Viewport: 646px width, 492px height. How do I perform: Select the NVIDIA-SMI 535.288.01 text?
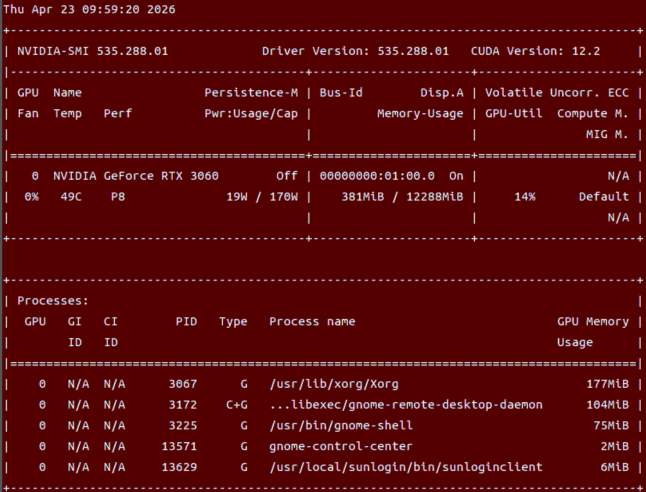point(92,51)
